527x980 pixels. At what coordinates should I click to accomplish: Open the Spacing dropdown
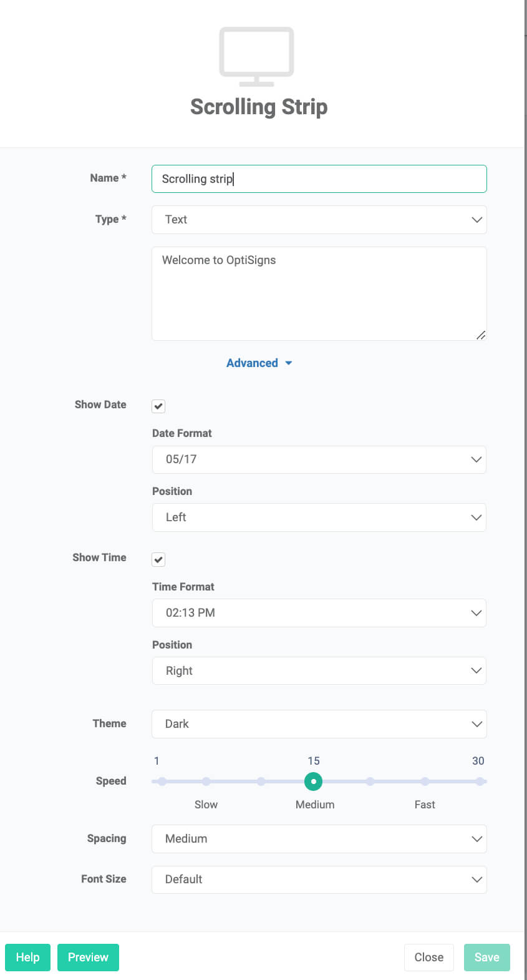(x=319, y=839)
